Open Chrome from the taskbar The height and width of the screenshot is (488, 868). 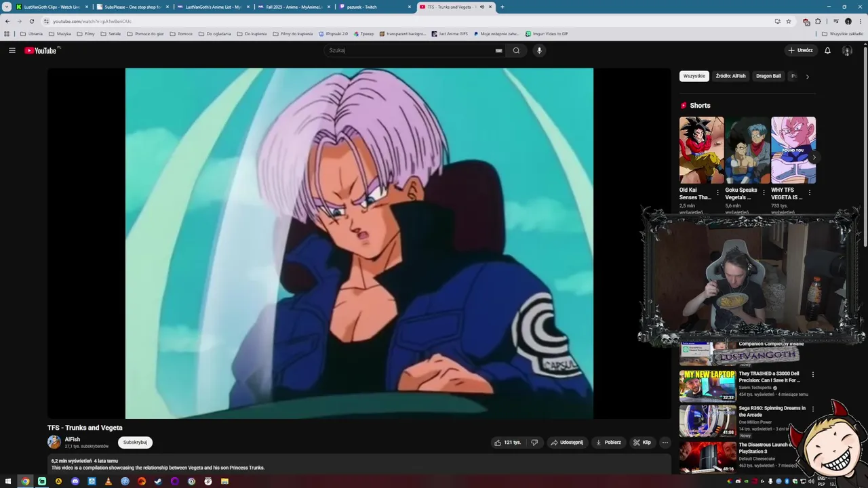pos(25,481)
